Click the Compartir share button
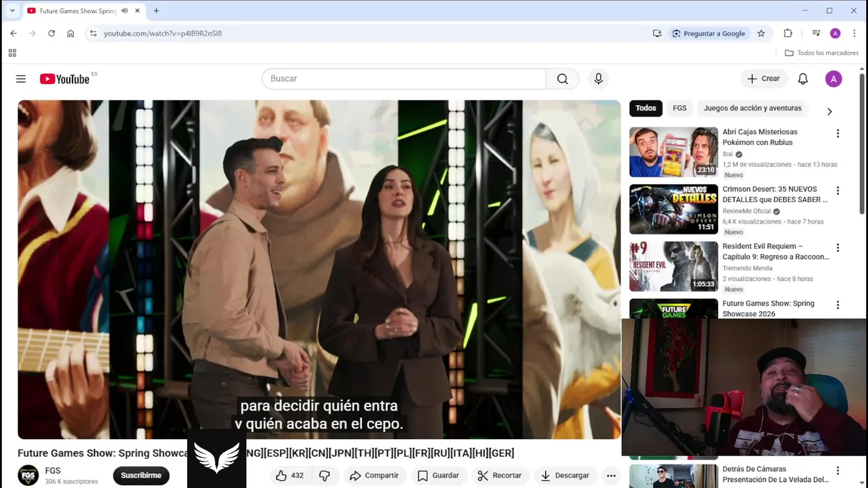 click(374, 476)
